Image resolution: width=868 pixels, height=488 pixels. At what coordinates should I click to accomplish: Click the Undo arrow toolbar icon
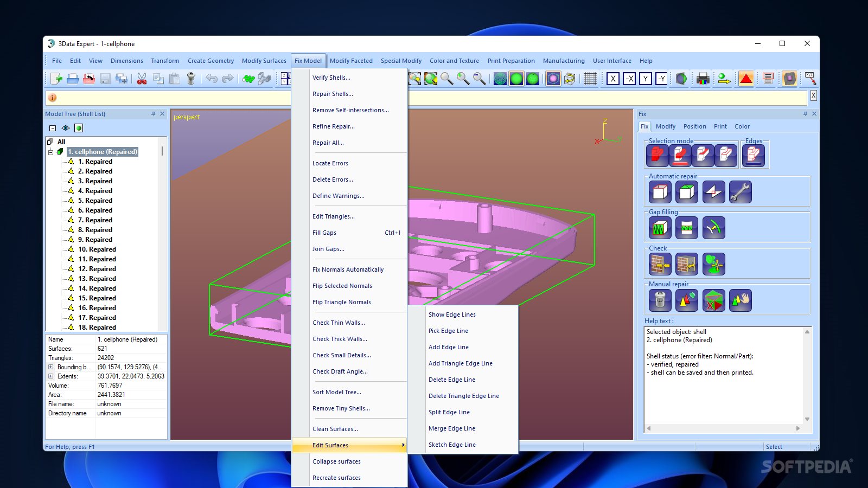[x=212, y=79]
